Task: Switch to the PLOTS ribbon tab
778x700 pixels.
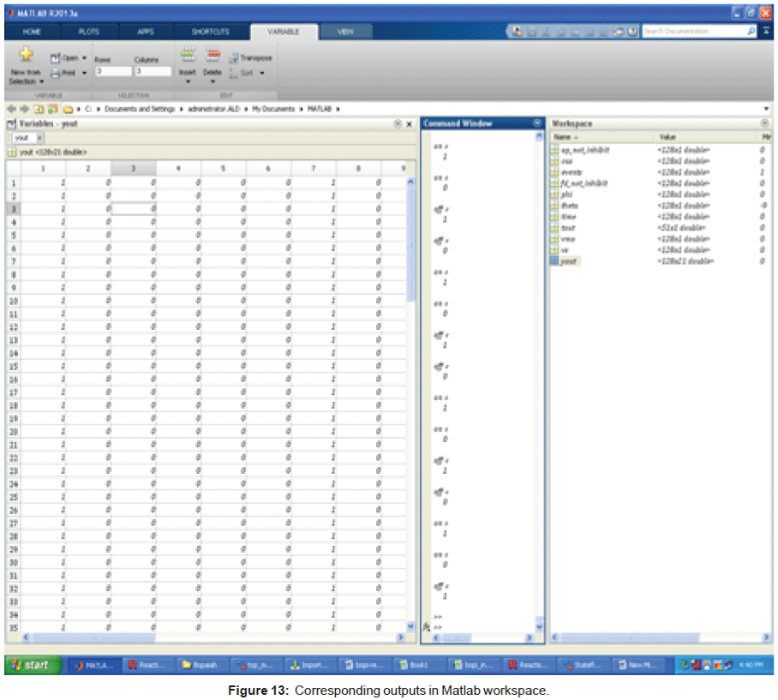Action: [x=88, y=31]
